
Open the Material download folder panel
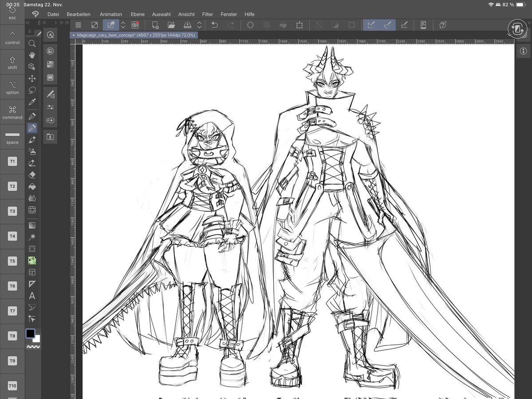[x=50, y=137]
